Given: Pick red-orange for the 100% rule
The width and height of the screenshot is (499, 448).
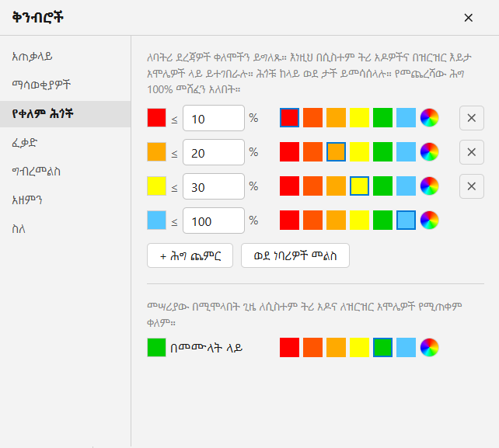Looking at the screenshot, I should click(312, 220).
